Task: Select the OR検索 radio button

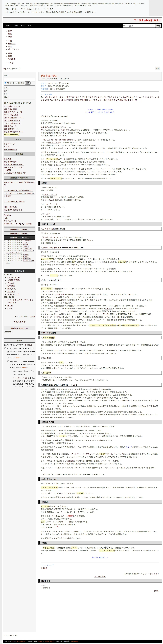Action: coord(16,83)
